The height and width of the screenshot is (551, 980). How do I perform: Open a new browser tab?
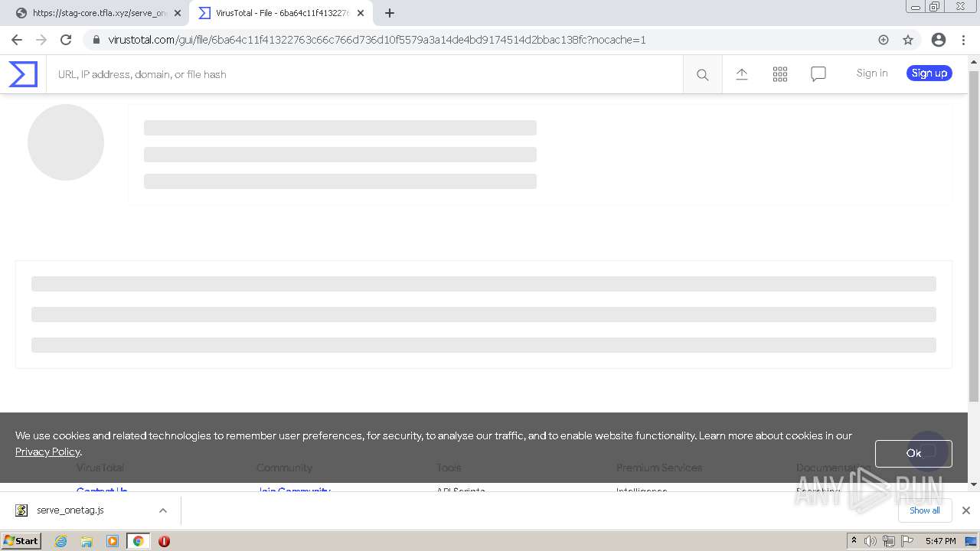[x=390, y=13]
